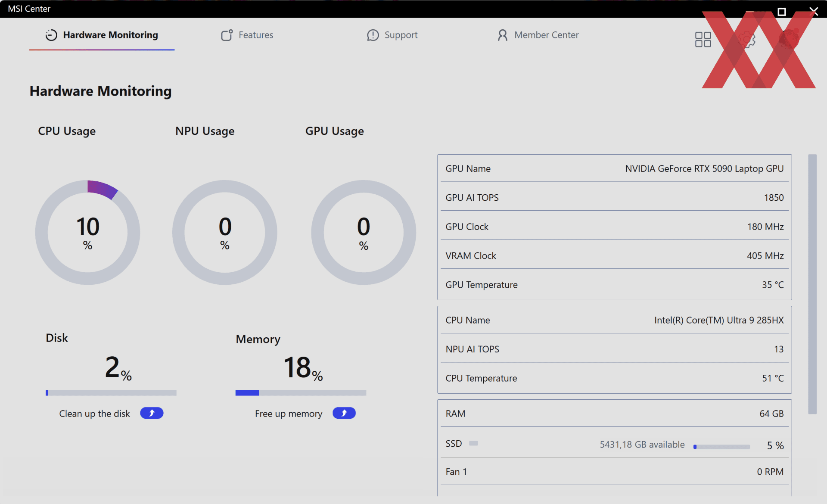Click the CPU Usage 10% gauge
Viewport: 827px width, 504px height.
click(x=87, y=232)
